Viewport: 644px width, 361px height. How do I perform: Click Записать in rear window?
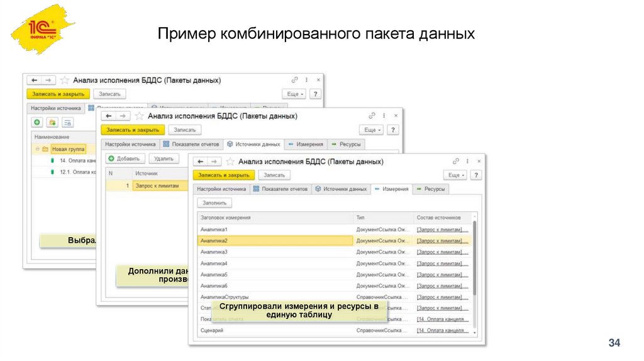[x=109, y=94]
